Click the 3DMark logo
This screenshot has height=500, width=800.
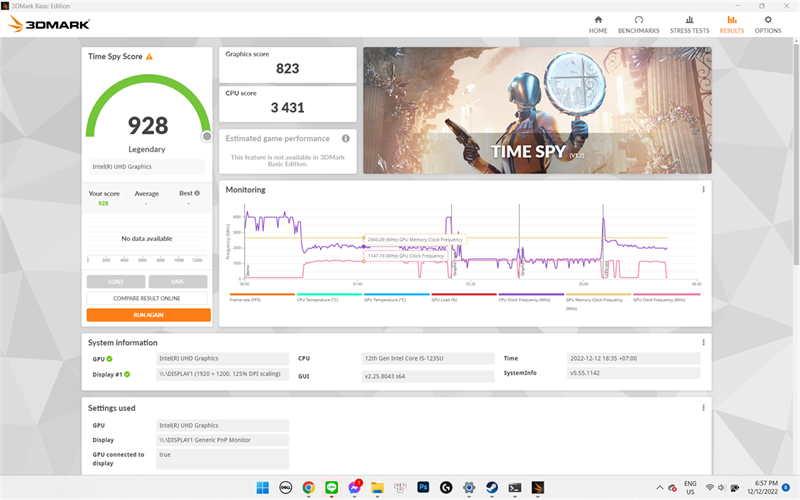coord(49,24)
